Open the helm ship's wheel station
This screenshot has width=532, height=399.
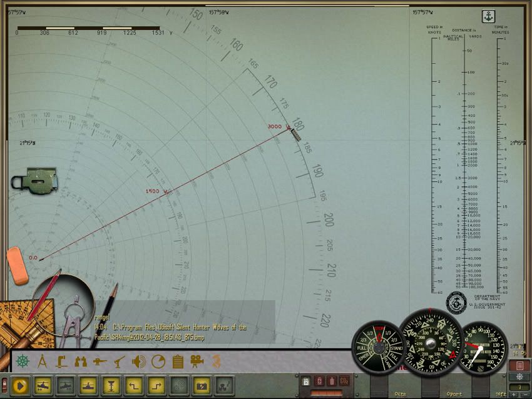(23, 361)
